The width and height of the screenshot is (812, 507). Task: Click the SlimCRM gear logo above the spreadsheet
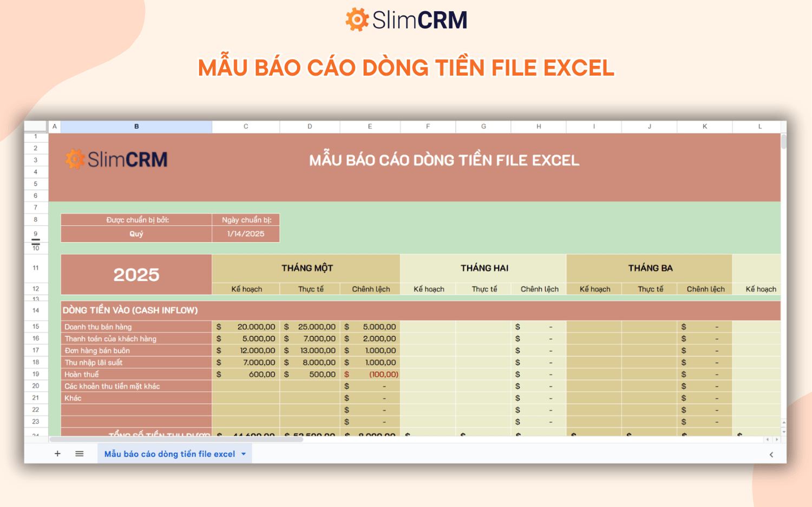pos(357,19)
